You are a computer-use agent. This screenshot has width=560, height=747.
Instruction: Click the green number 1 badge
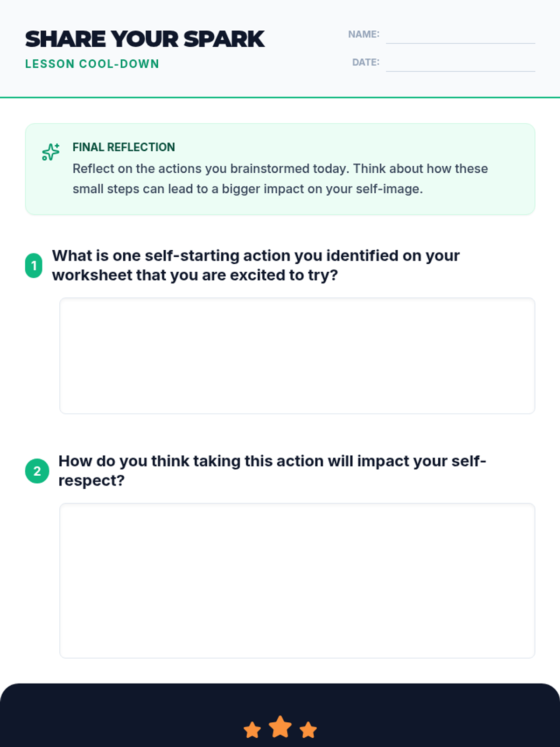click(34, 266)
